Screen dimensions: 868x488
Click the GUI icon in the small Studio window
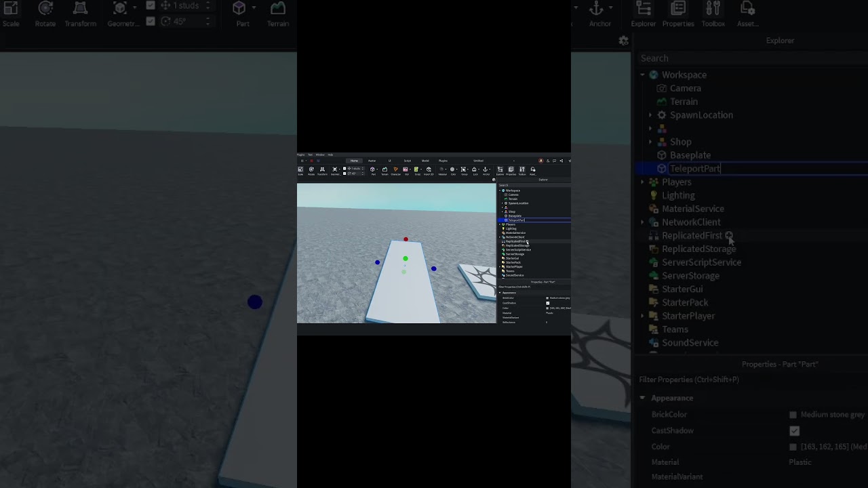(406, 170)
